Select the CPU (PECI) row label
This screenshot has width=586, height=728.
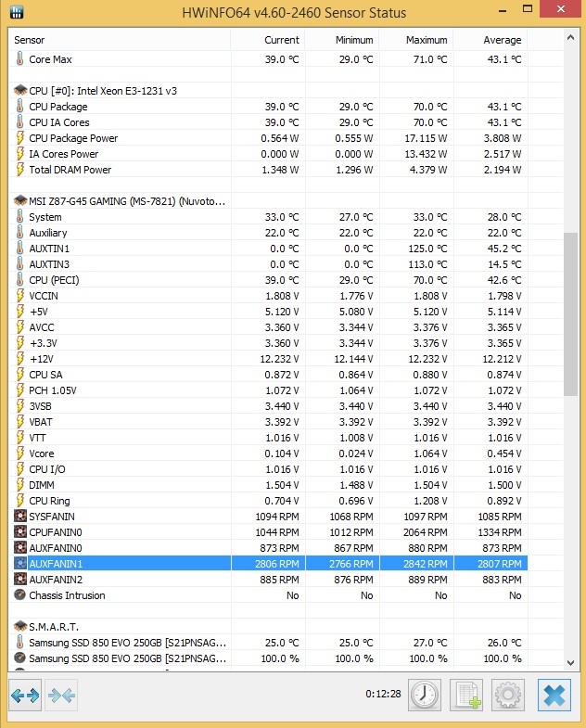[54, 280]
